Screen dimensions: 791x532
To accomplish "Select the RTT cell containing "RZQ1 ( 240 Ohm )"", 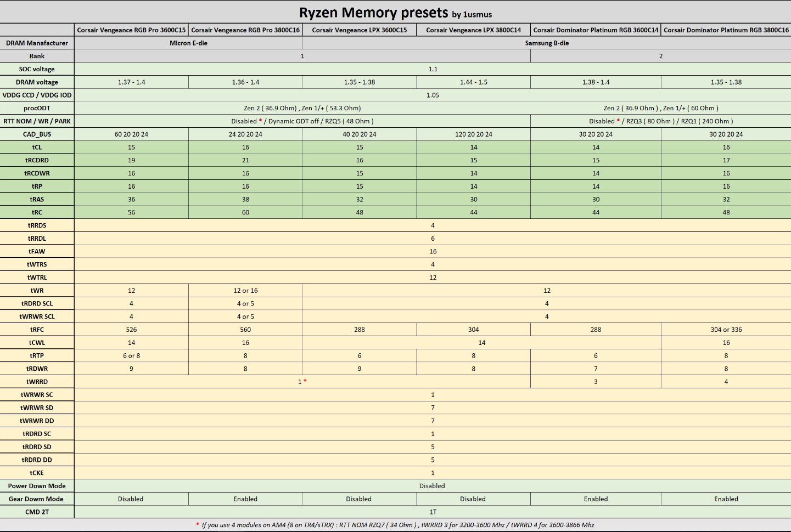I will 661,121.
